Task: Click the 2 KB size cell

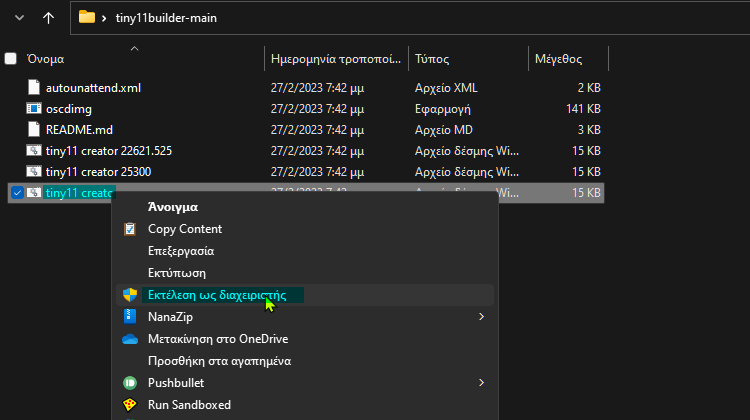Action: point(589,88)
